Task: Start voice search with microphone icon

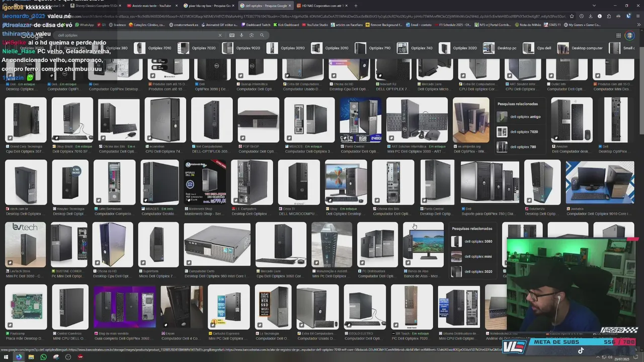Action: tap(242, 35)
